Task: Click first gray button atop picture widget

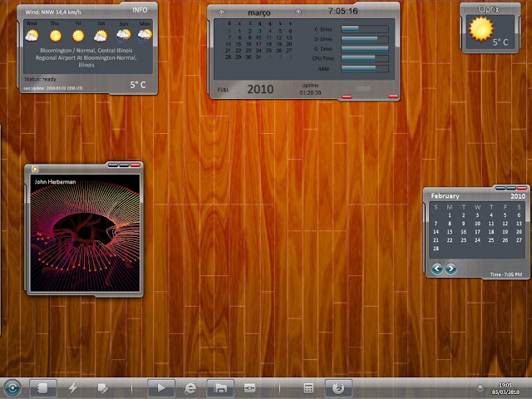Action: (113, 165)
